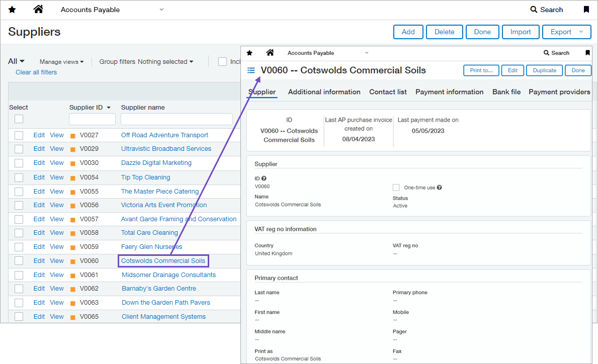The height and width of the screenshot is (364, 598).
Task: Click the help icon next to ID label
Action: (x=264, y=178)
